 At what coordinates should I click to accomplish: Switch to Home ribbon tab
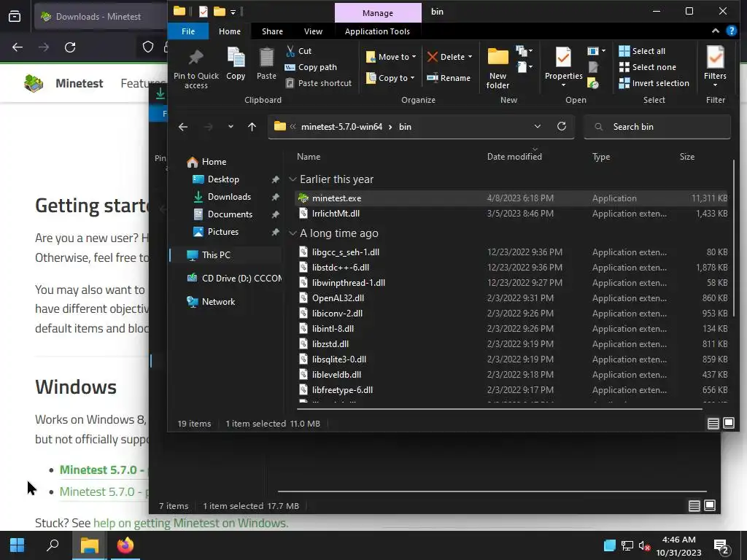click(230, 31)
